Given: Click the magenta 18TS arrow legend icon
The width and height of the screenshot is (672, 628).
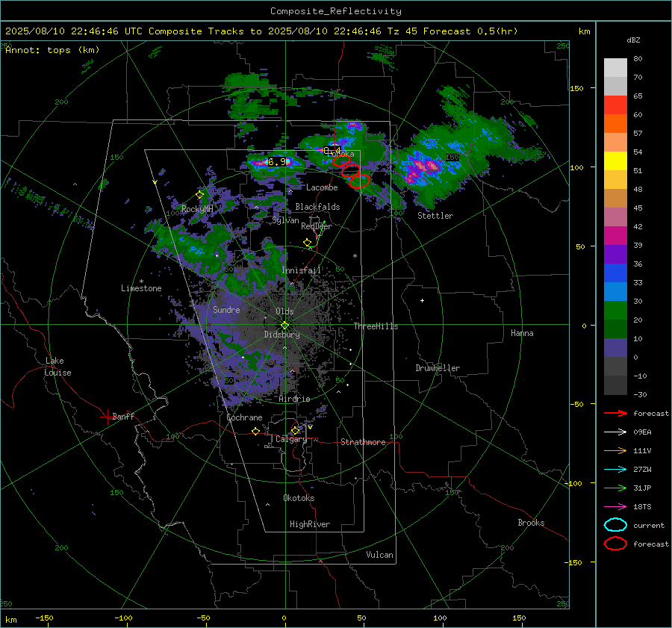Looking at the screenshot, I should [615, 507].
